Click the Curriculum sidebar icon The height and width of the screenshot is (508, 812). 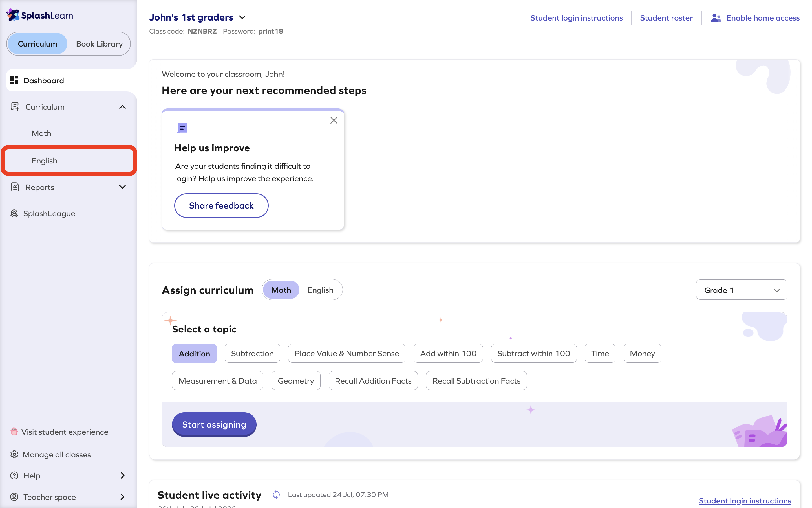pos(15,106)
